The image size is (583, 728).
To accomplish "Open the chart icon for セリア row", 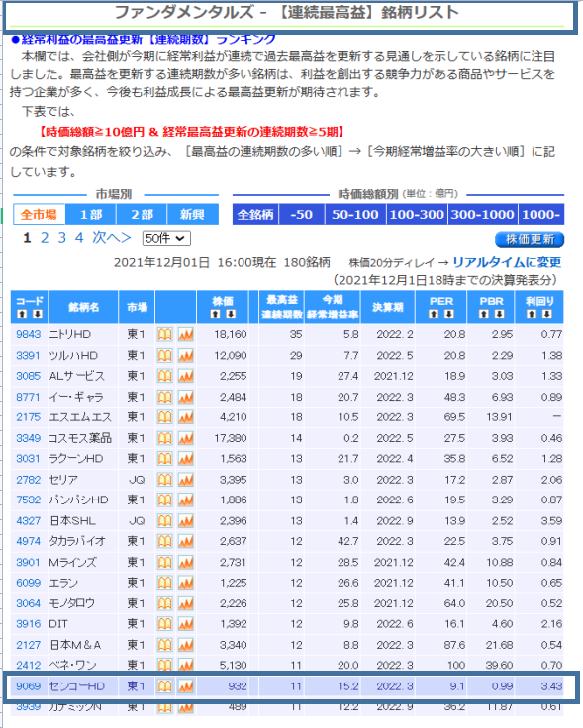I will 186,480.
